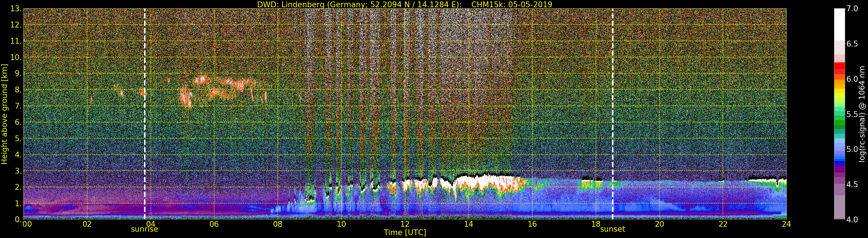Click the height axis tick label '13.'

(16, 9)
